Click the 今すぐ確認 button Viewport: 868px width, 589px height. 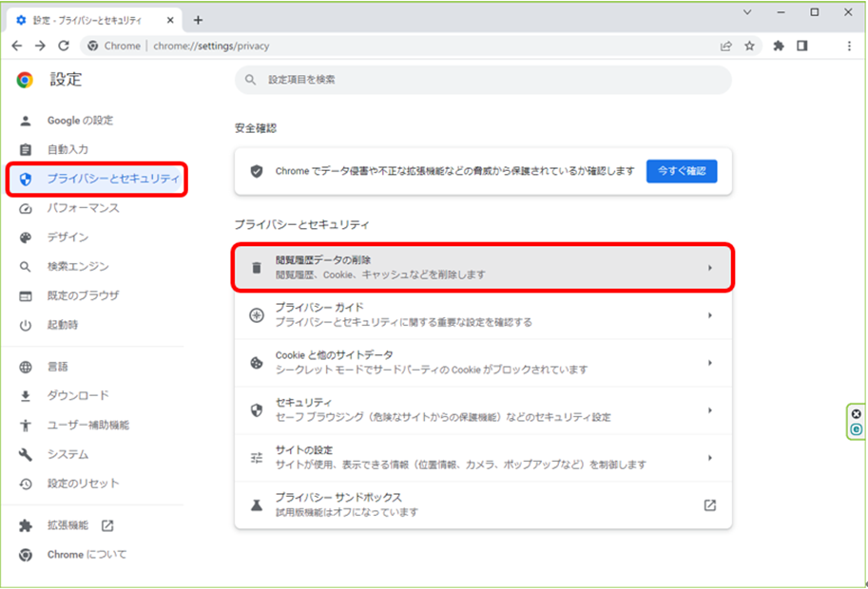(682, 171)
